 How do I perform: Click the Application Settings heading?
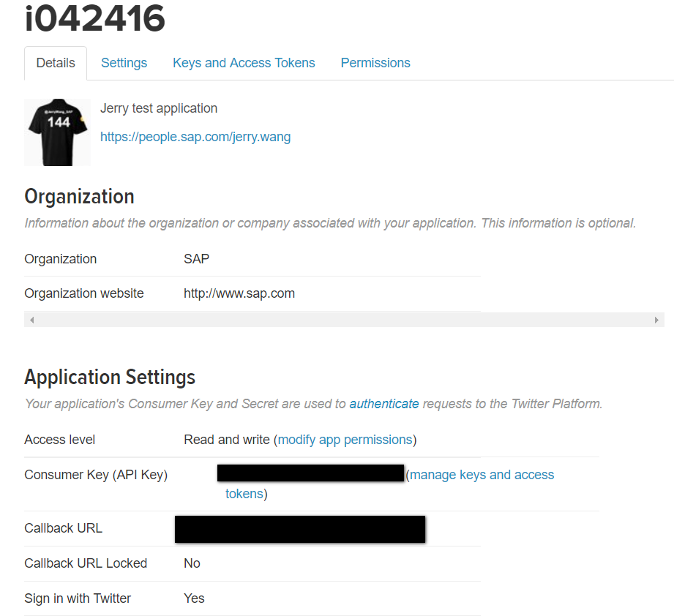pyautogui.click(x=110, y=378)
